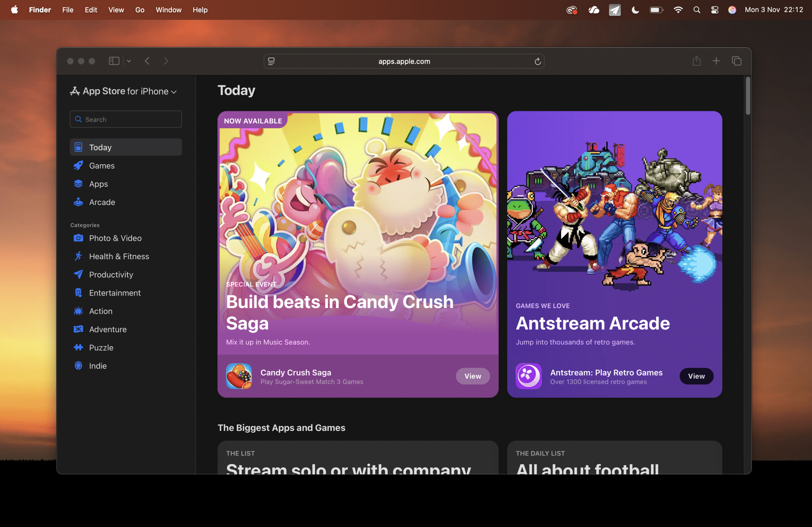Open the sidebar options chevron dropdown

click(x=129, y=61)
